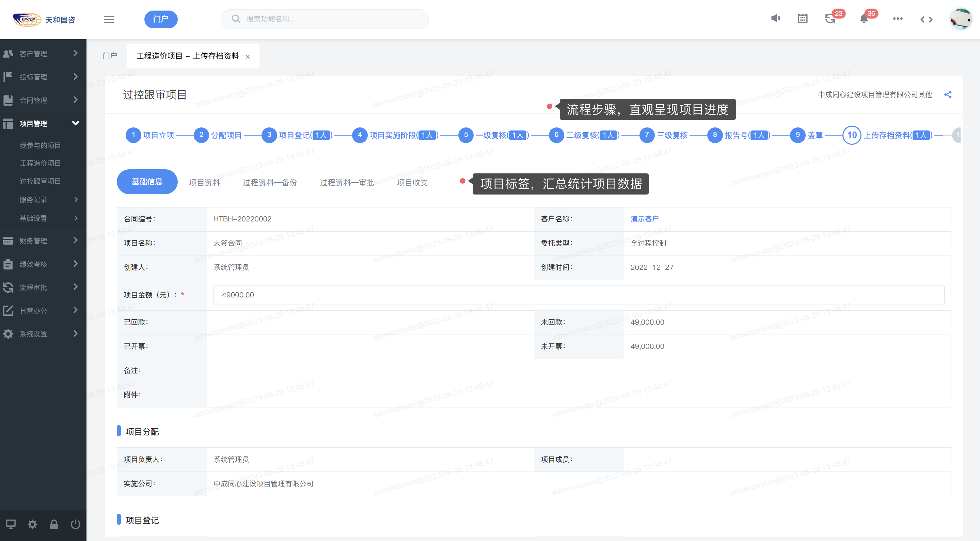Screen dimensions: 980x541
Task: Select step 7 三级复核
Action: point(663,135)
